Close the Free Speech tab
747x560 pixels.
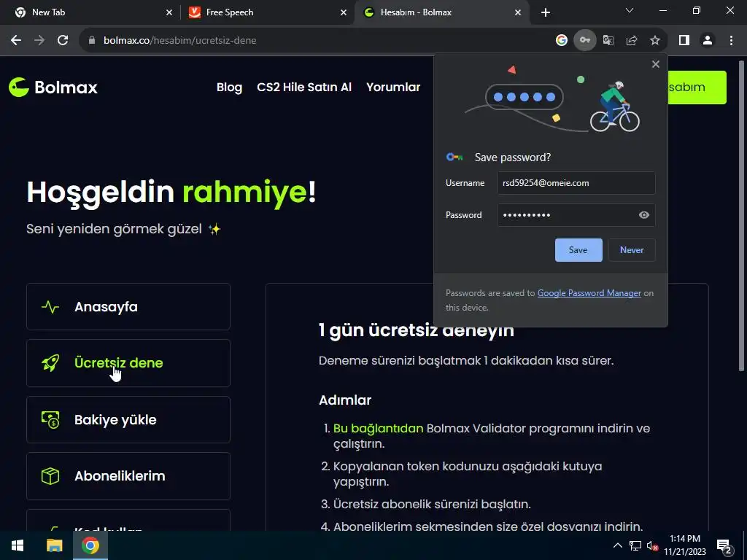pyautogui.click(x=344, y=13)
